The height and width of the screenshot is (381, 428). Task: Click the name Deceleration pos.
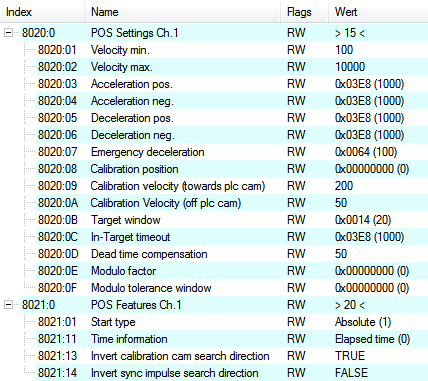coord(132,118)
